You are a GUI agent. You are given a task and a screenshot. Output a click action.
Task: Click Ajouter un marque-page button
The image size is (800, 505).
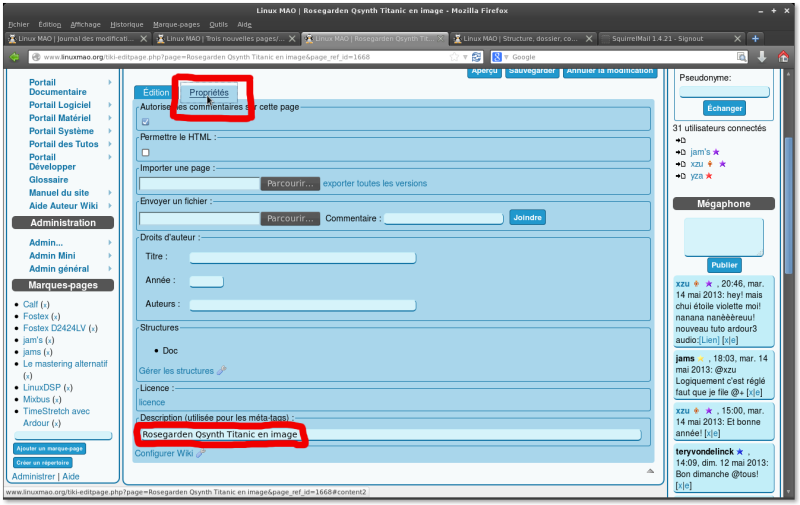coord(49,448)
